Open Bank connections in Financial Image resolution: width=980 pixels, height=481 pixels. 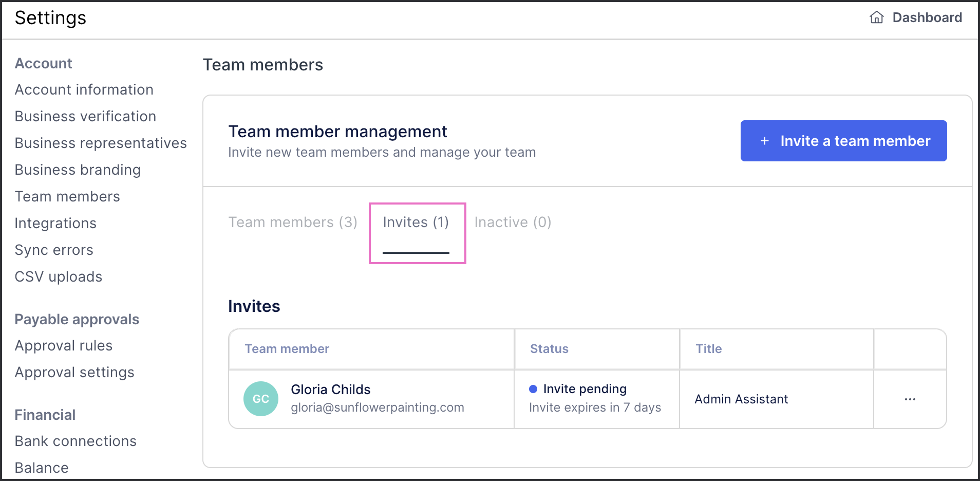coord(76,441)
